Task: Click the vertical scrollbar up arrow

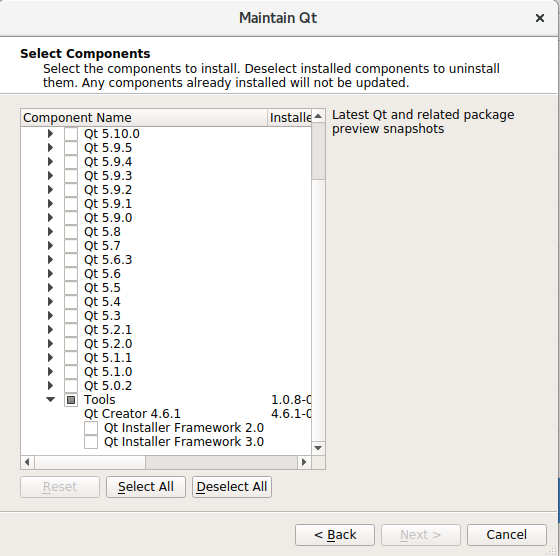Action: 318,116
